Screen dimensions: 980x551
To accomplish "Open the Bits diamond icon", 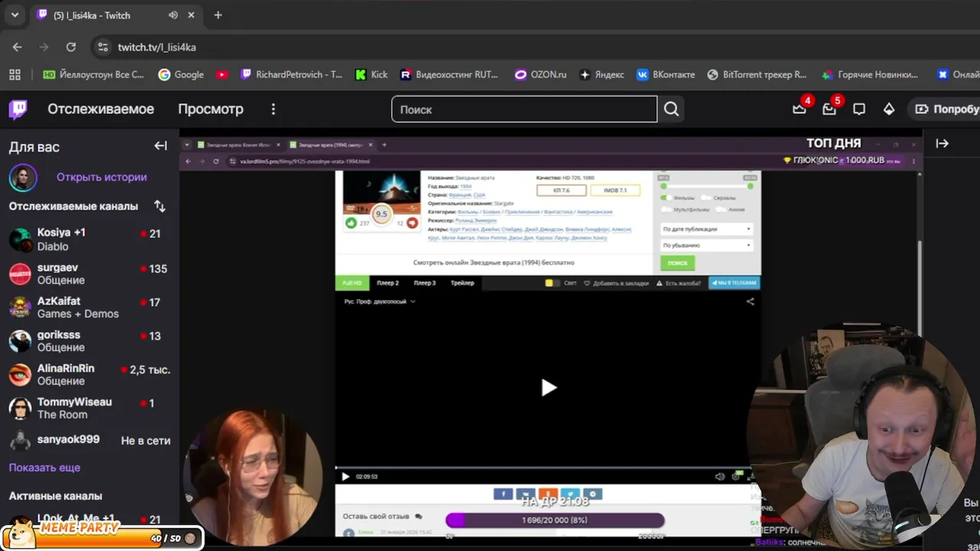I will (889, 109).
